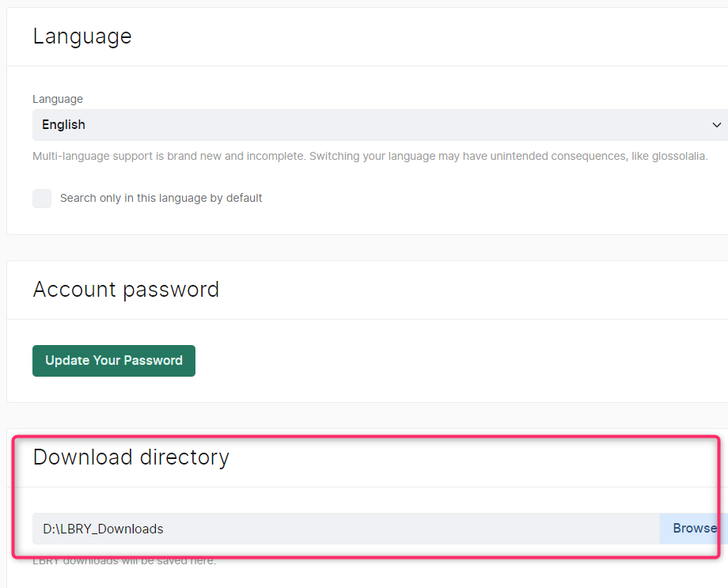This screenshot has width=728, height=588.
Task: Select the Account password section heading
Action: 126,290
